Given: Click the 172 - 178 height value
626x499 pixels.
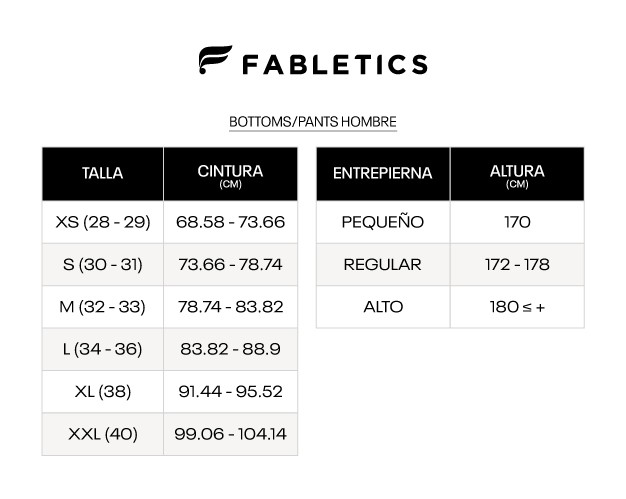Looking at the screenshot, I should pyautogui.click(x=516, y=265).
